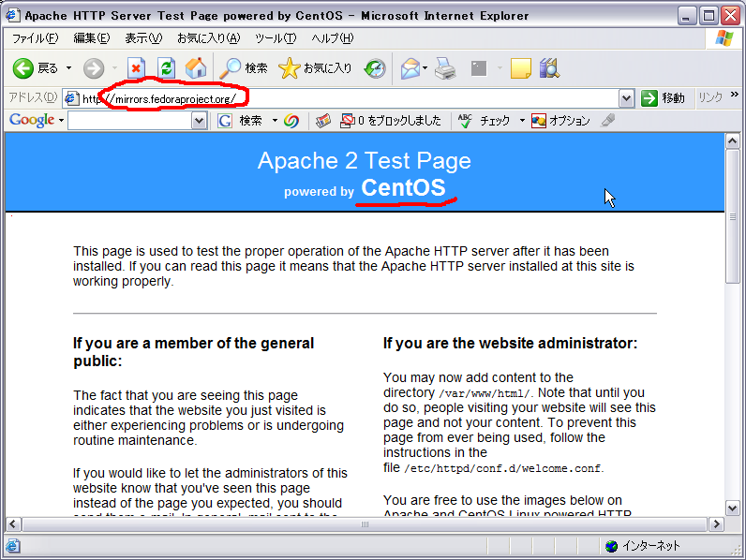The image size is (746, 560).
Task: Stop page loading with red X icon
Action: (136, 68)
